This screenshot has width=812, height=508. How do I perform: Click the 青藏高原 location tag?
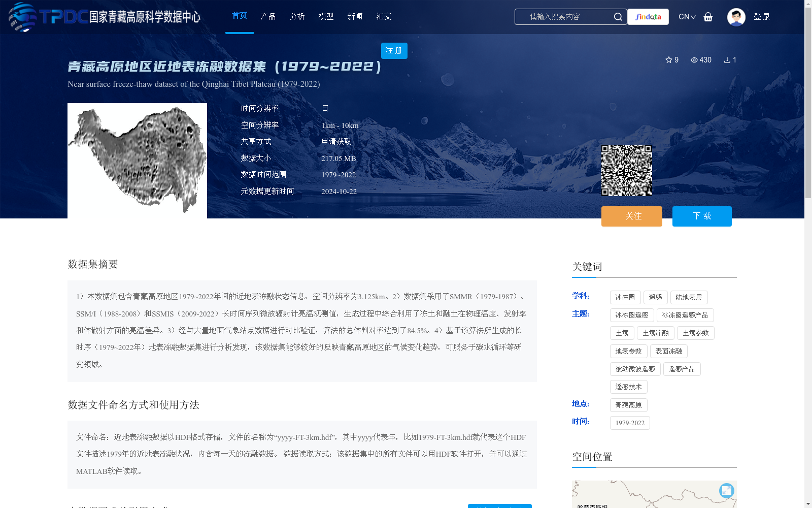click(629, 405)
